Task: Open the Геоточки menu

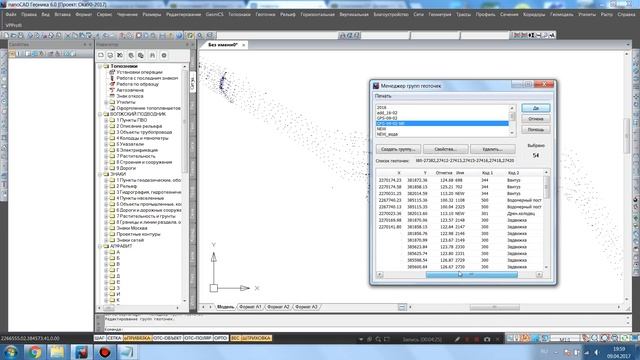Action: (x=265, y=14)
